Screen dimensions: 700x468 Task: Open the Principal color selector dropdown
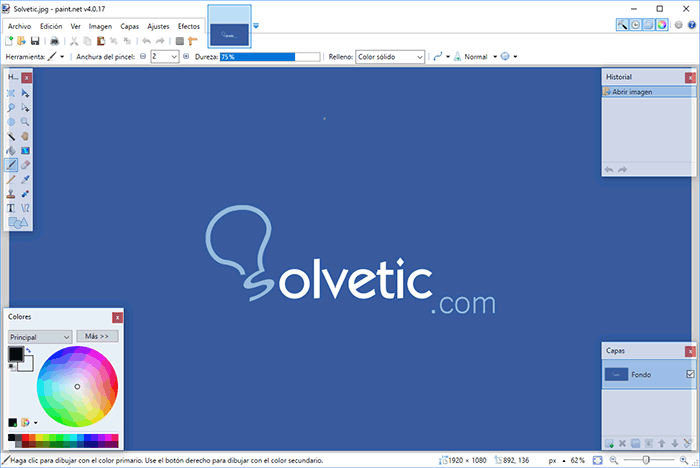(x=40, y=337)
